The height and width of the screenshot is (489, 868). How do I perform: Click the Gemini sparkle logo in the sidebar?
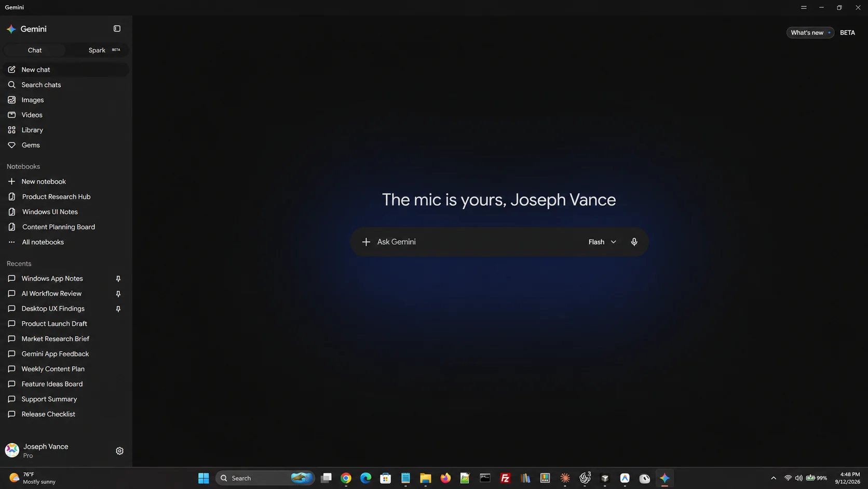coord(11,29)
